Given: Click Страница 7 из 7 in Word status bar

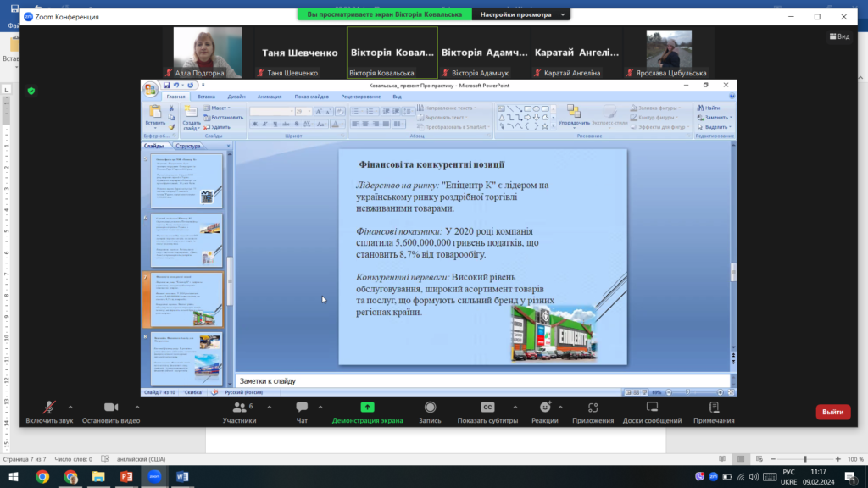Looking at the screenshot, I should click(25, 459).
